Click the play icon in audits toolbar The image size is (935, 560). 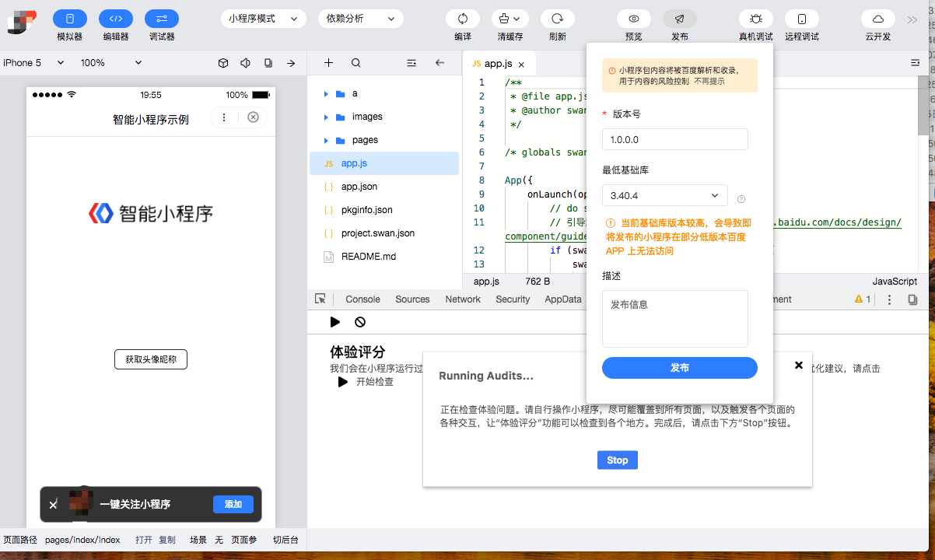[335, 322]
